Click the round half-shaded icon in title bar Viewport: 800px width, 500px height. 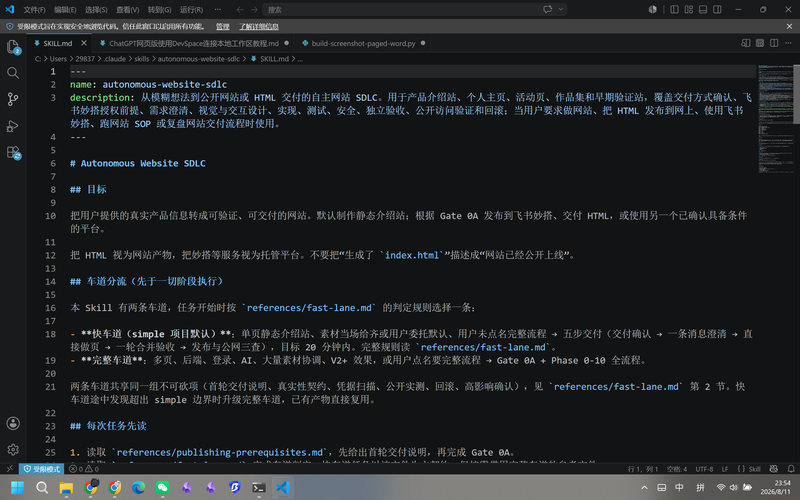pos(653,9)
